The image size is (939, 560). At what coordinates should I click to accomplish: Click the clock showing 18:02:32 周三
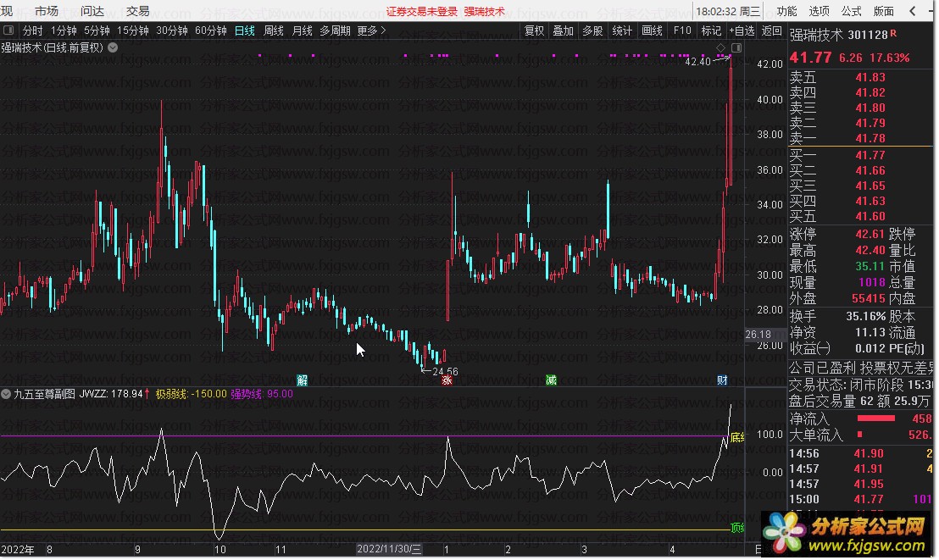click(x=728, y=11)
